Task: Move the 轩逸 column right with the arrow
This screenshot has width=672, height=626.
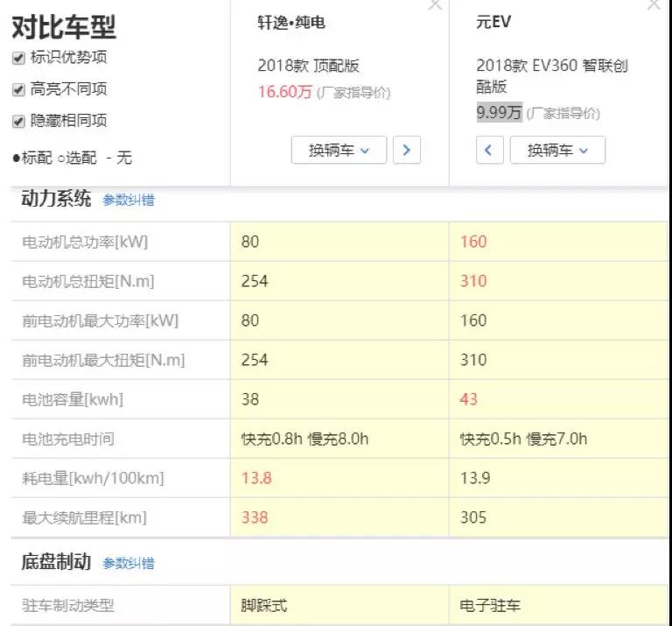Action: 406,150
